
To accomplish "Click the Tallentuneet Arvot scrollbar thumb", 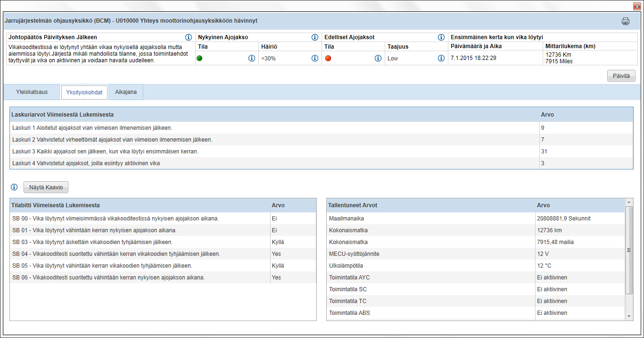I will 629,250.
